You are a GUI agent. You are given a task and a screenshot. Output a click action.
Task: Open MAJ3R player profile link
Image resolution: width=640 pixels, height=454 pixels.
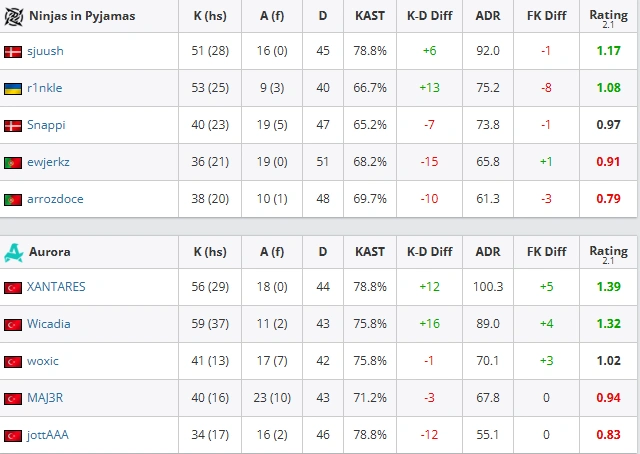point(45,398)
